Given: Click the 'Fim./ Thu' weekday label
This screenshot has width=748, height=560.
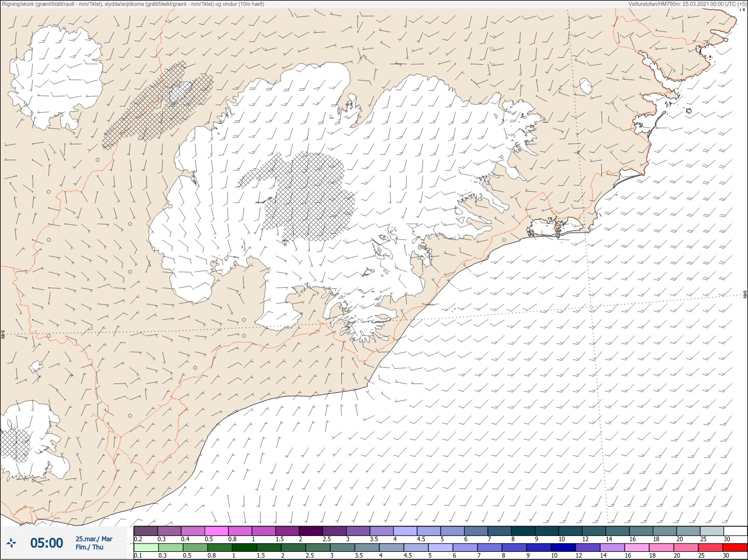Looking at the screenshot, I should pyautogui.click(x=89, y=547).
